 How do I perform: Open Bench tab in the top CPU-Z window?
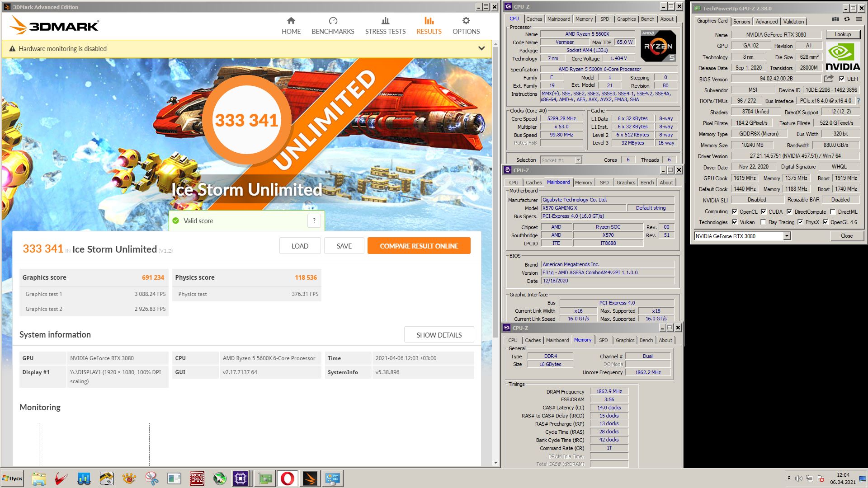647,19
